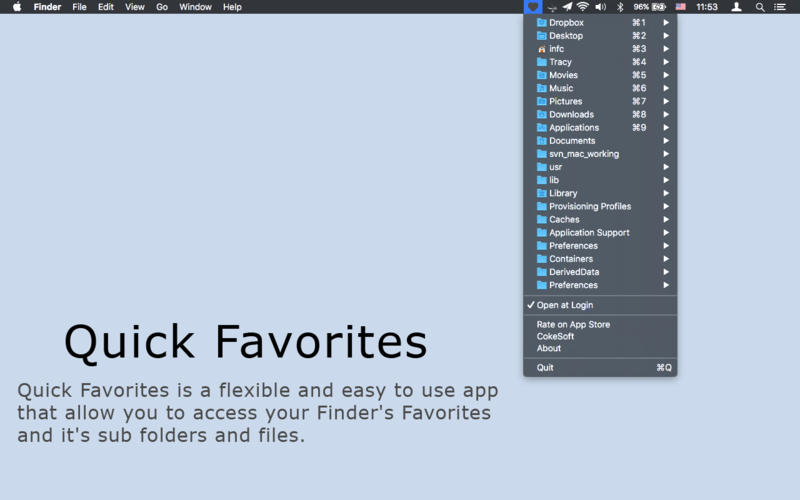Click the Dropbox folder icon
Image resolution: width=800 pixels, height=500 pixels.
click(x=542, y=22)
